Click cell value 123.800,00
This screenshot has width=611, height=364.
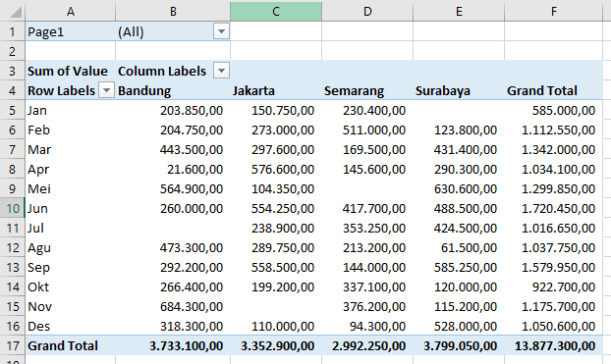[x=466, y=130]
